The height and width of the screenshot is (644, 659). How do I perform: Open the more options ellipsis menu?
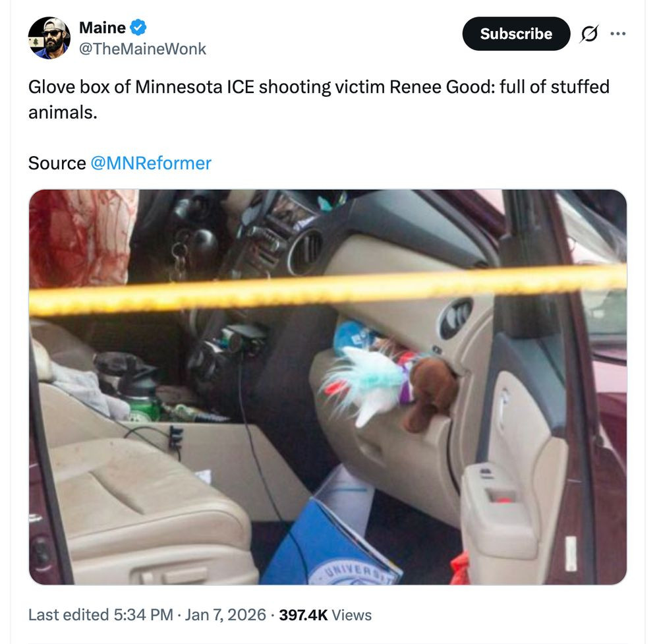617,34
